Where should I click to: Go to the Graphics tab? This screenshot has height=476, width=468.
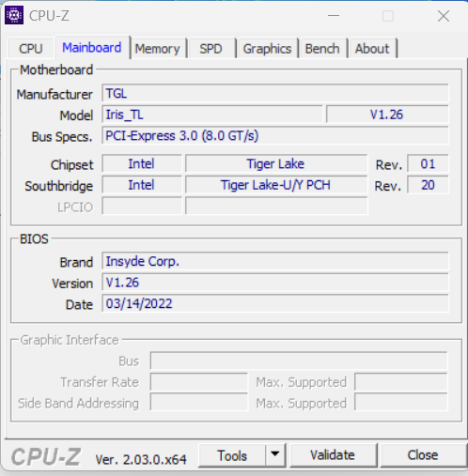point(267,49)
